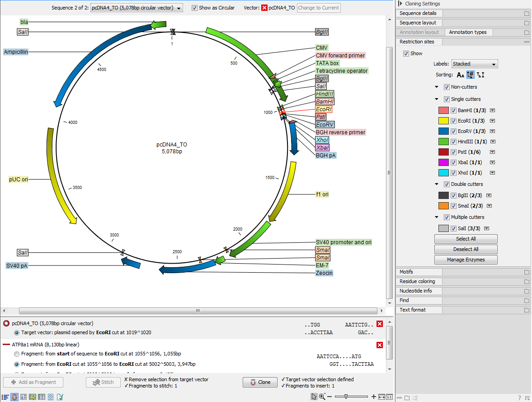Remove the ATP8a1 mRNA fragment with red X
The height and width of the screenshot is (402, 532).
click(380, 345)
